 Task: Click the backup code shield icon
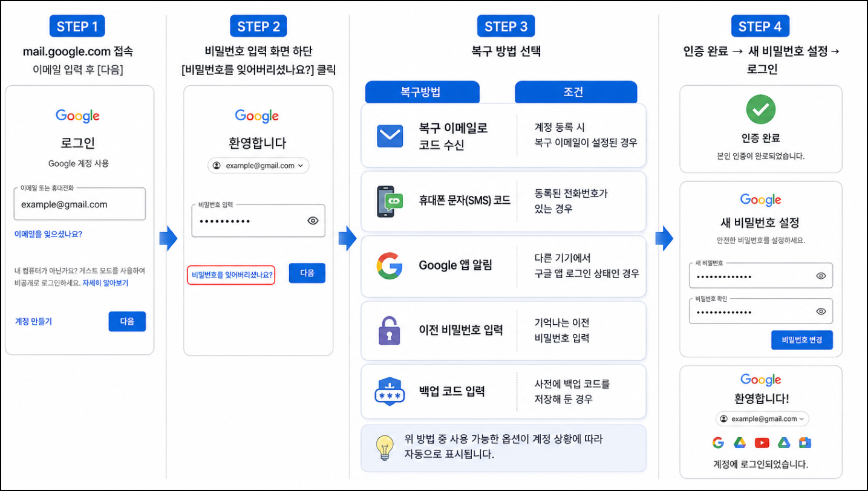[390, 391]
